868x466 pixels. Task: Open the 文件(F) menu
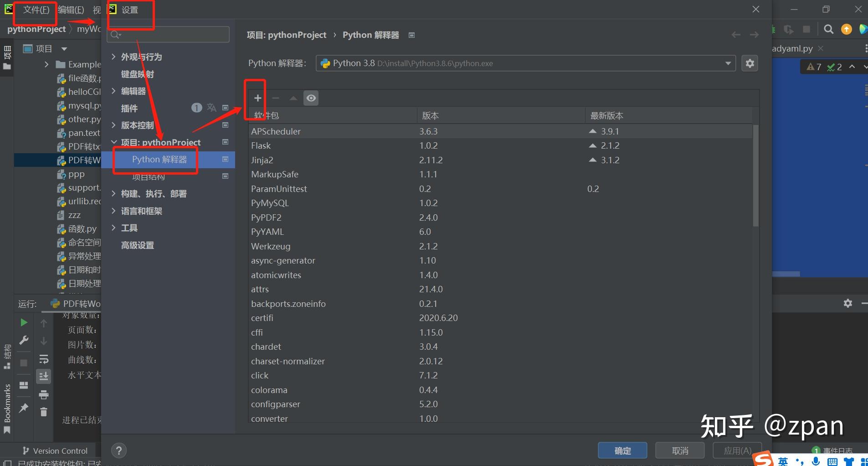[x=36, y=10]
